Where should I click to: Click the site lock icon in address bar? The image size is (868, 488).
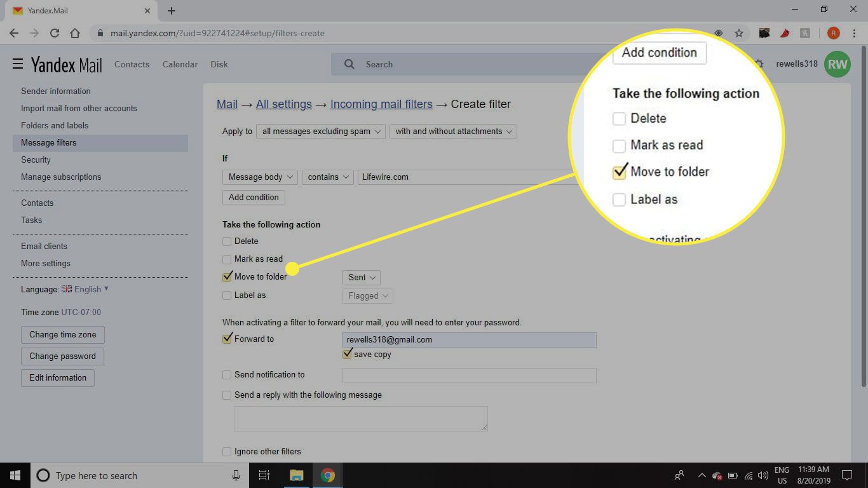(100, 33)
